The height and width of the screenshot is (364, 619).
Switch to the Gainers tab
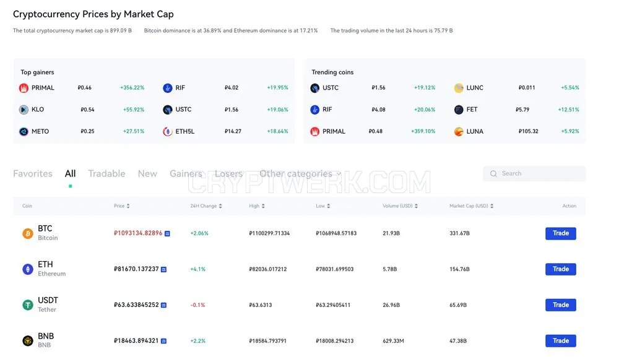coord(186,174)
